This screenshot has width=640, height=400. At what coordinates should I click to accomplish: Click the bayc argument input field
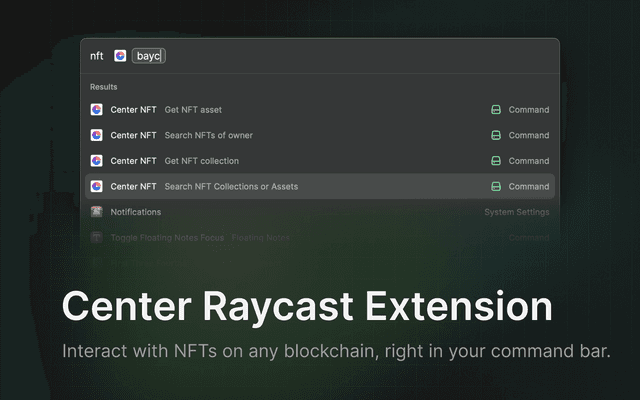(149, 56)
